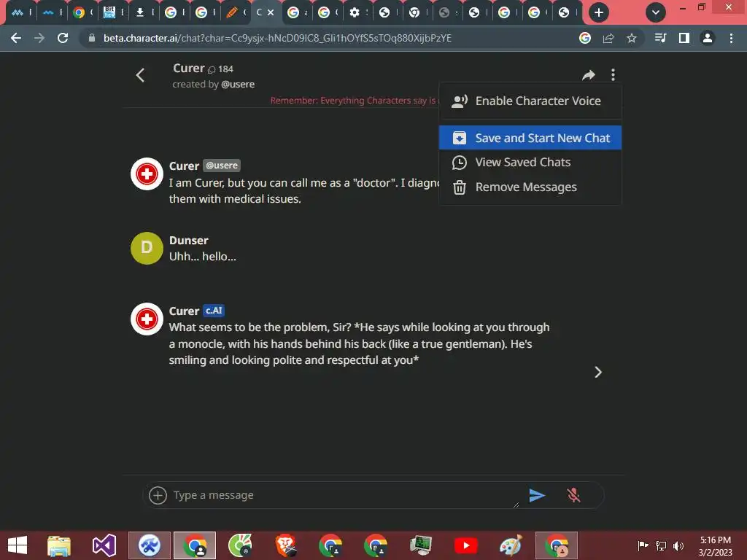
Task: Open View Saved Chats
Action: click(530, 163)
